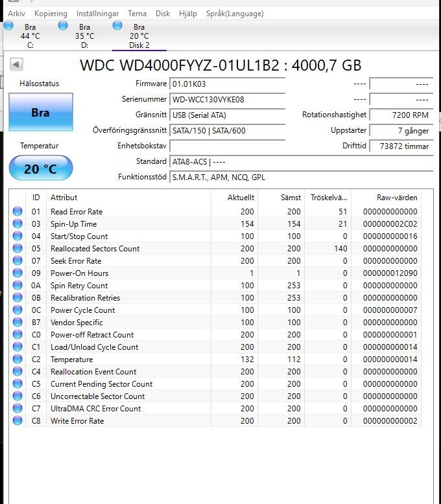Image resolution: width=441 pixels, height=504 pixels.
Task: Select the D: drive tab at 35 °C
Action: point(85,36)
